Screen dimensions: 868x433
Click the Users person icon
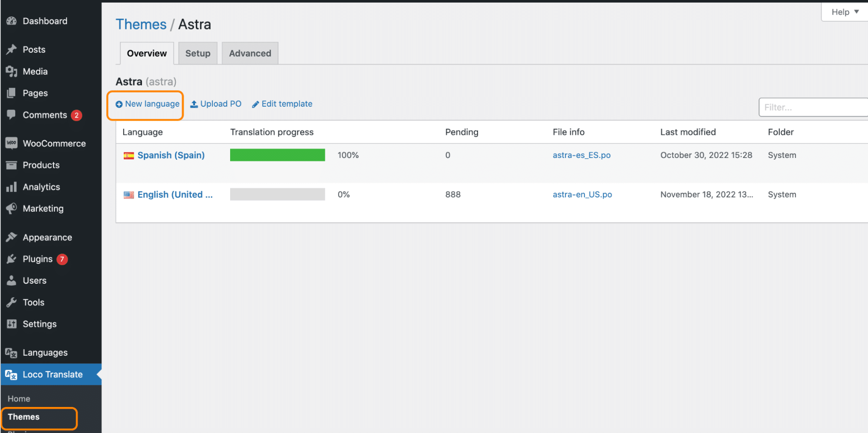point(12,280)
